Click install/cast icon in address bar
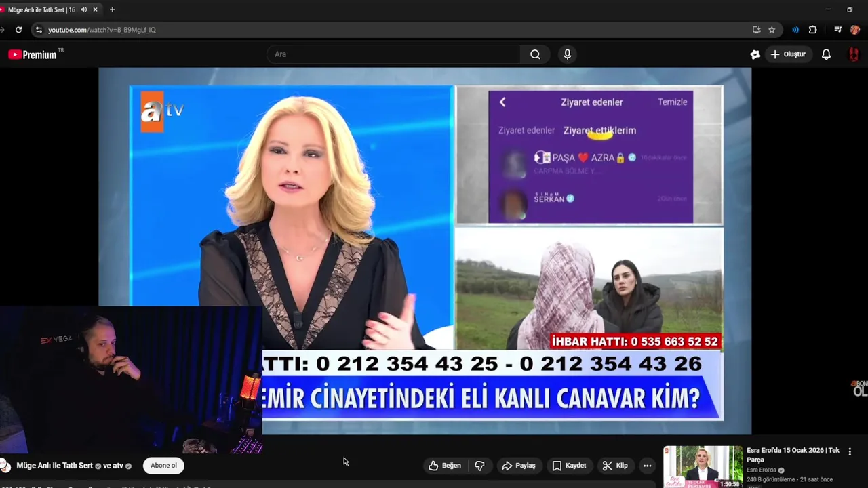The height and width of the screenshot is (488, 868). [756, 30]
